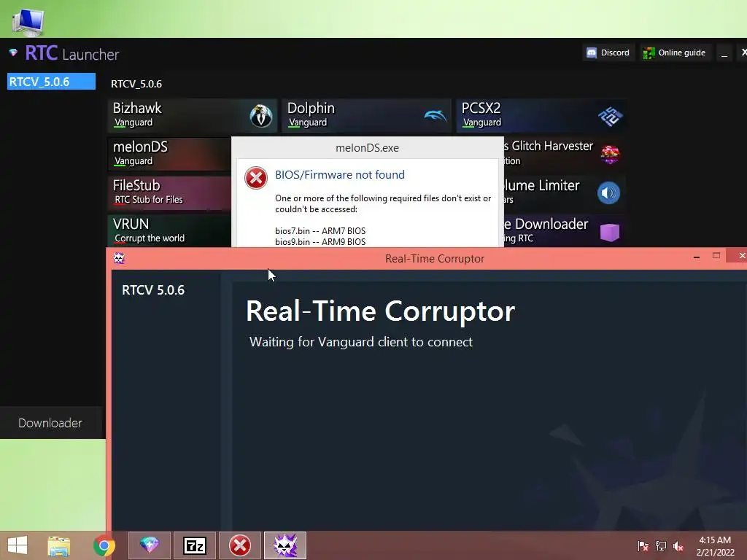Launch the Dolphin Vanguard tile
The width and height of the screenshot is (747, 560).
click(x=366, y=115)
